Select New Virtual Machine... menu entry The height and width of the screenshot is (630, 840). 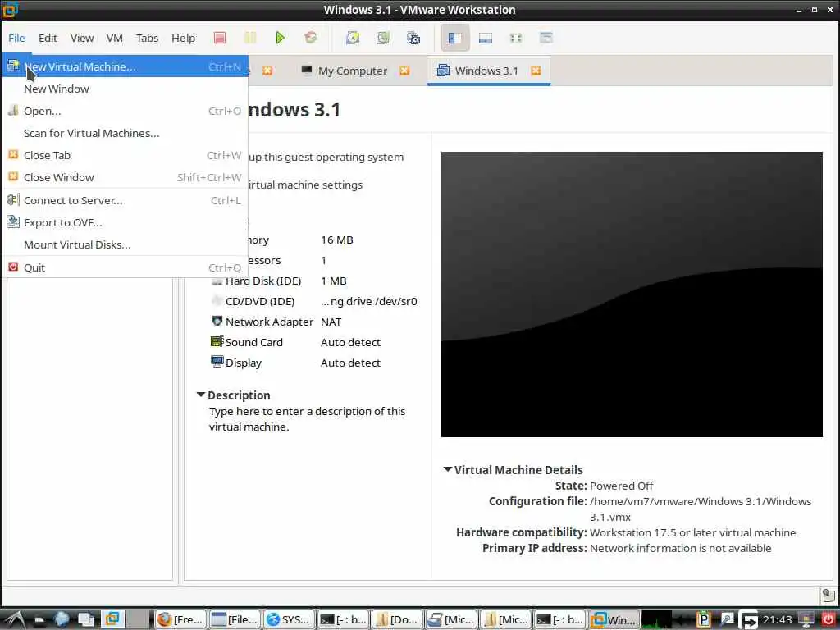click(125, 66)
